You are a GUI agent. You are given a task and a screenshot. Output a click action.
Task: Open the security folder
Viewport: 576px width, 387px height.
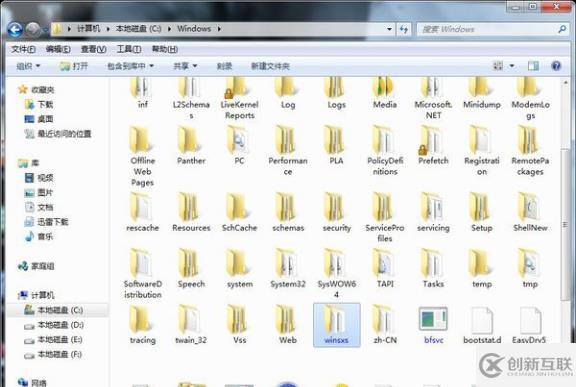click(336, 212)
